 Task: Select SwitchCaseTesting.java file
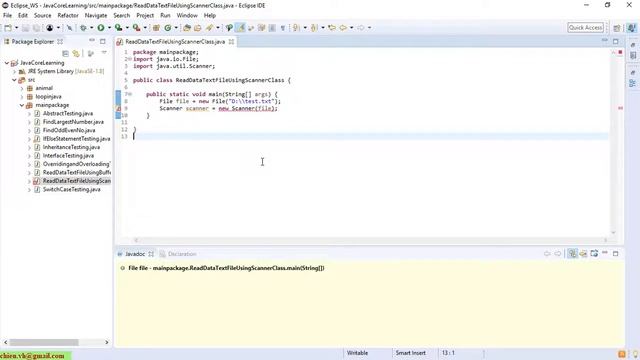click(71, 189)
